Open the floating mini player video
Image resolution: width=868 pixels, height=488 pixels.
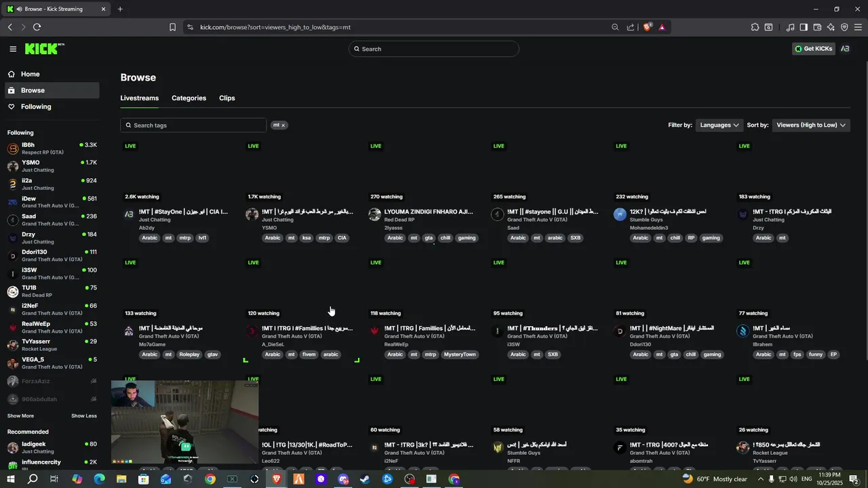pyautogui.click(x=185, y=422)
